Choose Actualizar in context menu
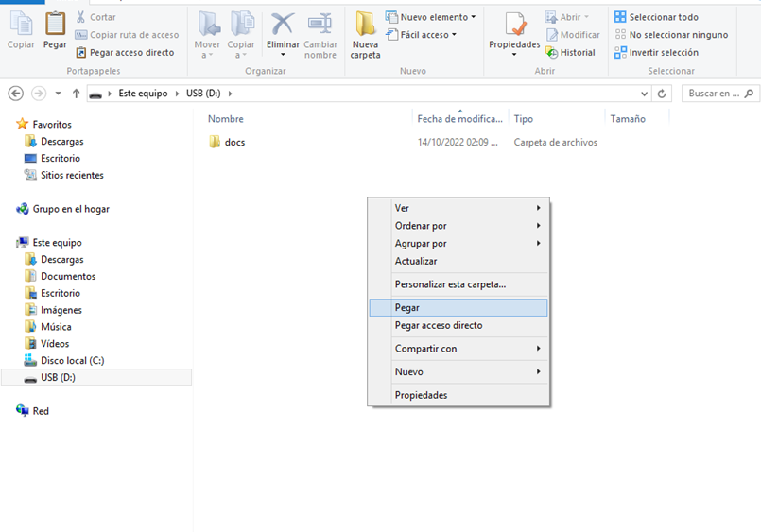 [458, 261]
